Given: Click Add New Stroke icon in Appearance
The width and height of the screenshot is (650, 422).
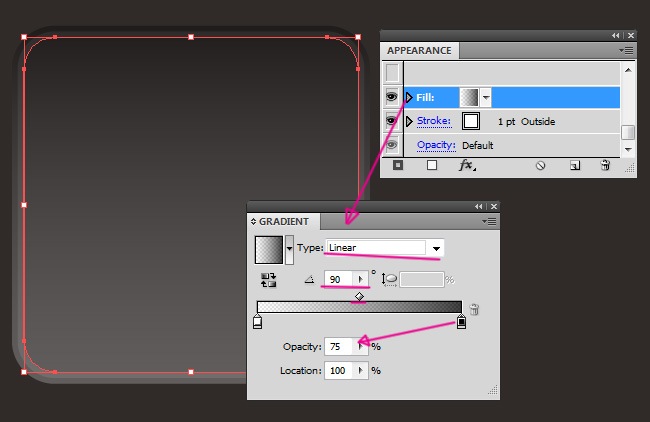Looking at the screenshot, I should [x=398, y=165].
